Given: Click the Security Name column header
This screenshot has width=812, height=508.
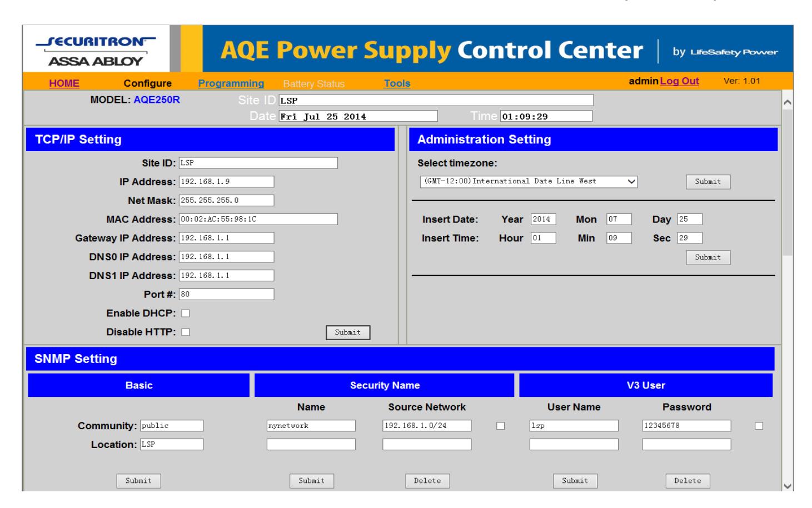Looking at the screenshot, I should (x=385, y=385).
